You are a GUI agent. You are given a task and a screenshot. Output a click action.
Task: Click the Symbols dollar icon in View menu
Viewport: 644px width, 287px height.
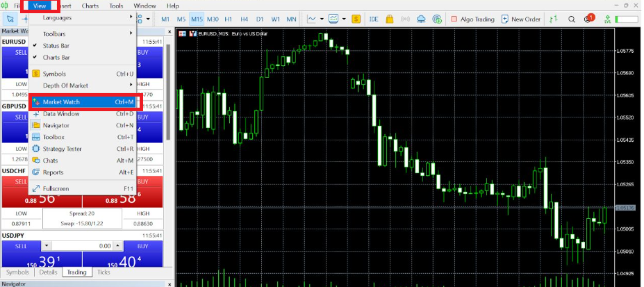tap(35, 74)
